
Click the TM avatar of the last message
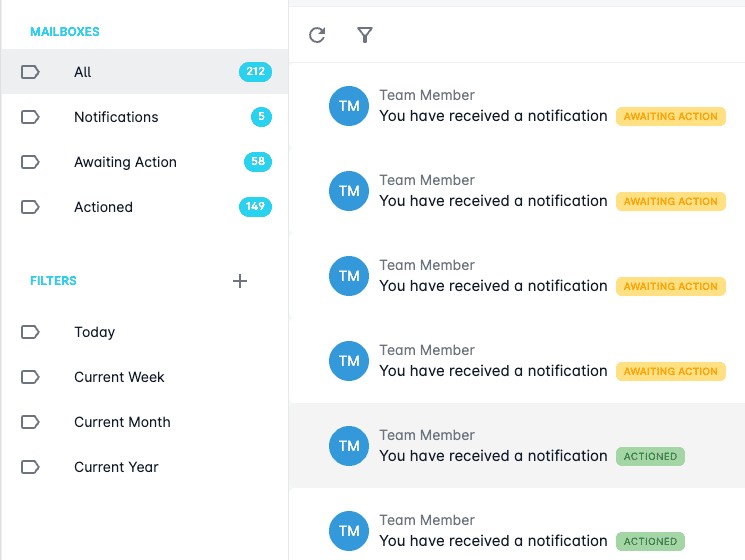click(349, 531)
